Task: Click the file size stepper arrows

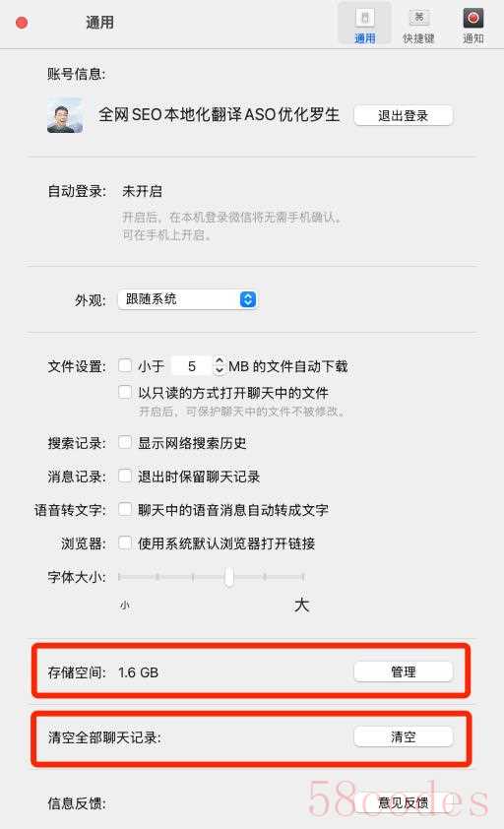Action: [x=219, y=365]
